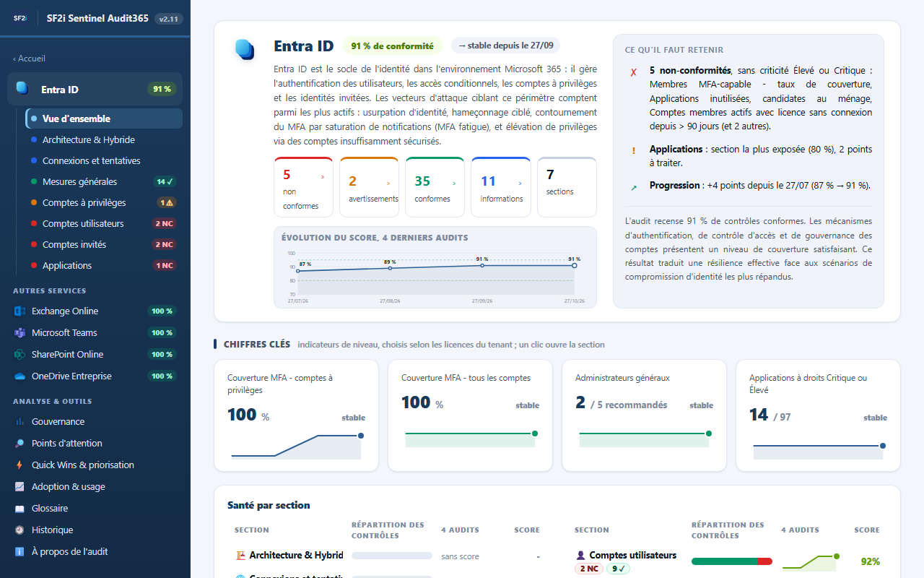The image size is (924, 578).
Task: Open the 2 avertissements card
Action: tap(369, 187)
